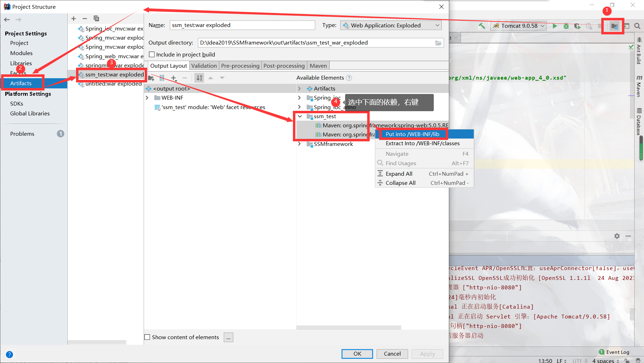Click the Remove minus icon in Output Layout toolbar
Viewport: 644px width, 363px height.
click(x=185, y=78)
